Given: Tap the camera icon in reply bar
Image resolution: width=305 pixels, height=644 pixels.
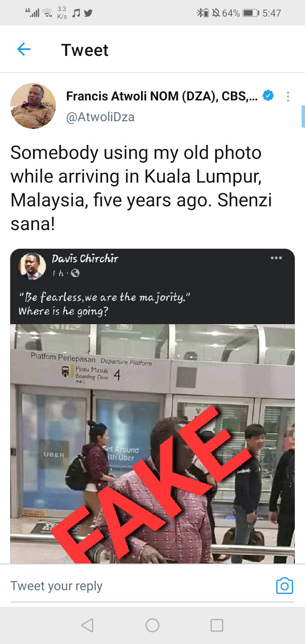Looking at the screenshot, I should 285,586.
